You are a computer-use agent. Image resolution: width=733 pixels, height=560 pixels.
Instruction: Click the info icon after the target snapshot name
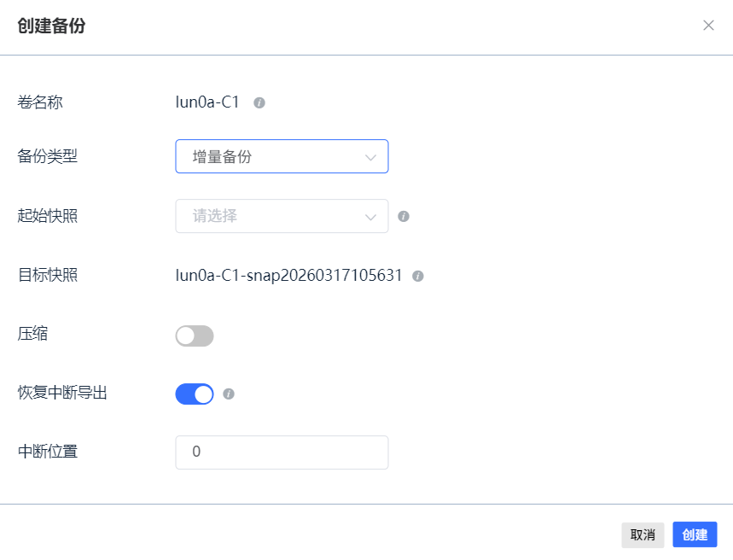(x=418, y=277)
